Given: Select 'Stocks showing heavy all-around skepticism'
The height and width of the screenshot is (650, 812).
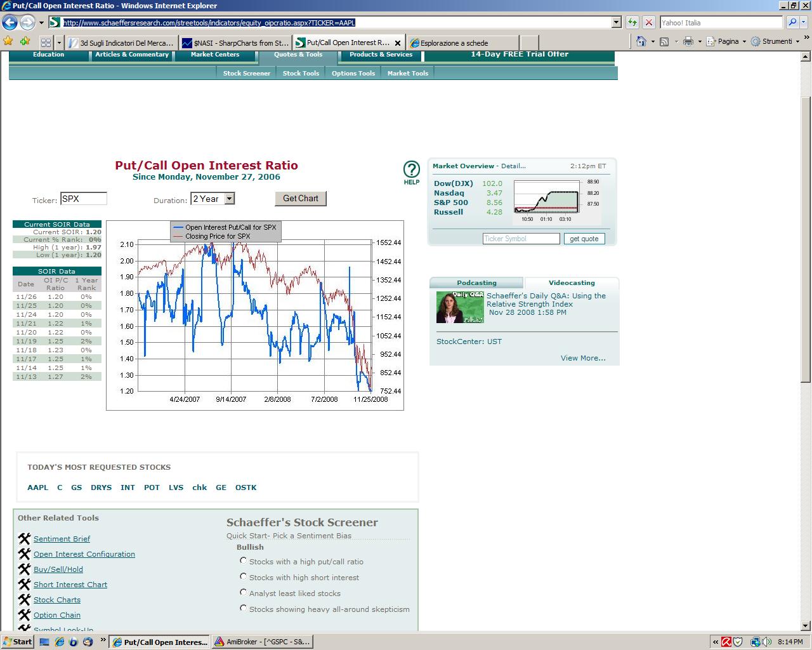Looking at the screenshot, I should tap(243, 608).
